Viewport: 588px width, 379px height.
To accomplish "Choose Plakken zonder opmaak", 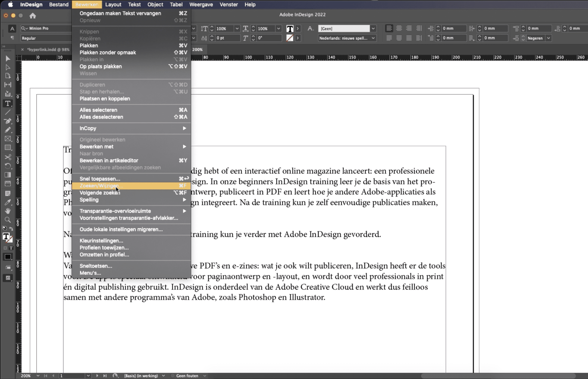I will click(131, 53).
